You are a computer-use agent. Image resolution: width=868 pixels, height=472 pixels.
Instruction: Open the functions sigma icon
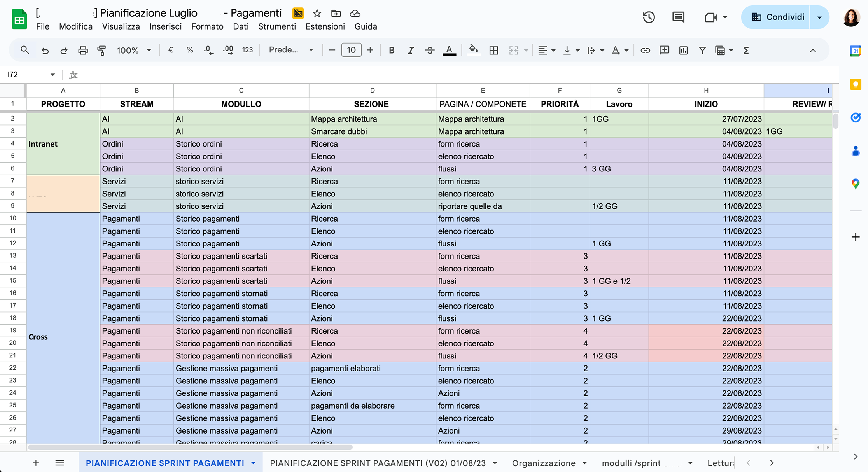[x=746, y=50]
